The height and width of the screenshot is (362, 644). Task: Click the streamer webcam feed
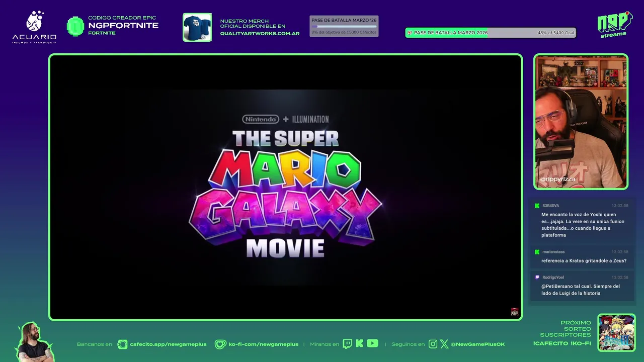tap(581, 122)
